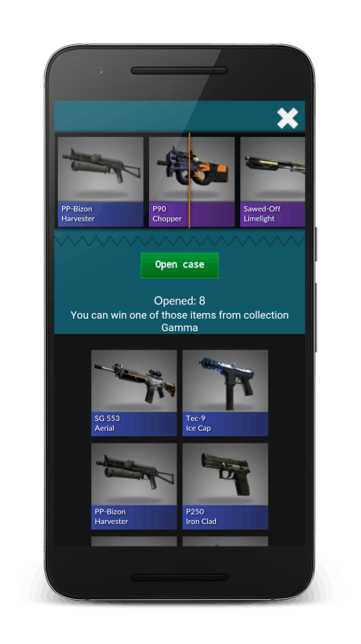
Task: Tap the Gamma collection name text
Action: click(180, 328)
